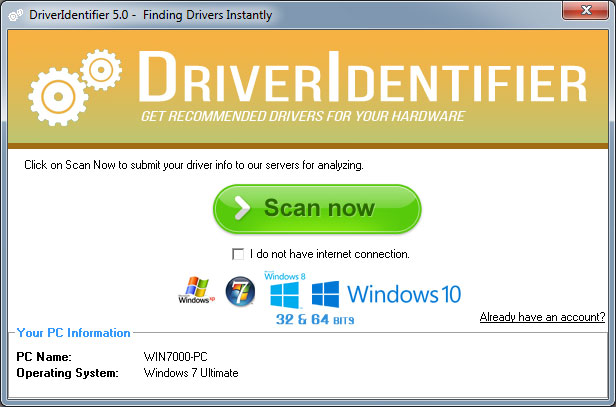Click the Windows XP logo icon
The height and width of the screenshot is (407, 616).
point(196,291)
